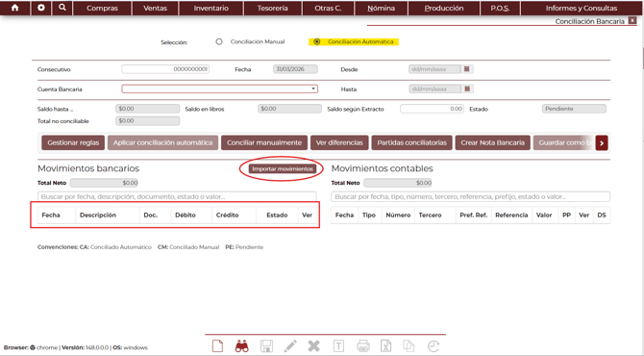
Task: Click Pref. Ref. column header
Action: pos(474,215)
